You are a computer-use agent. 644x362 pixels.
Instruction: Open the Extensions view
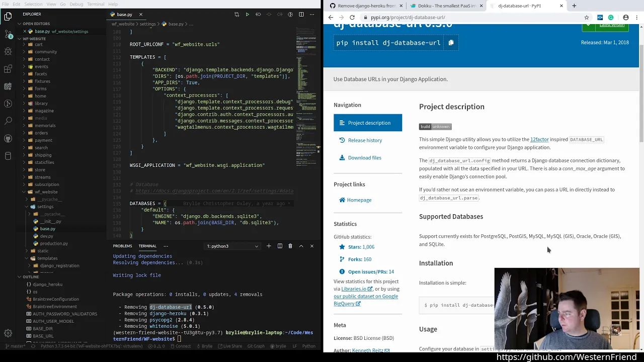coord(8,69)
